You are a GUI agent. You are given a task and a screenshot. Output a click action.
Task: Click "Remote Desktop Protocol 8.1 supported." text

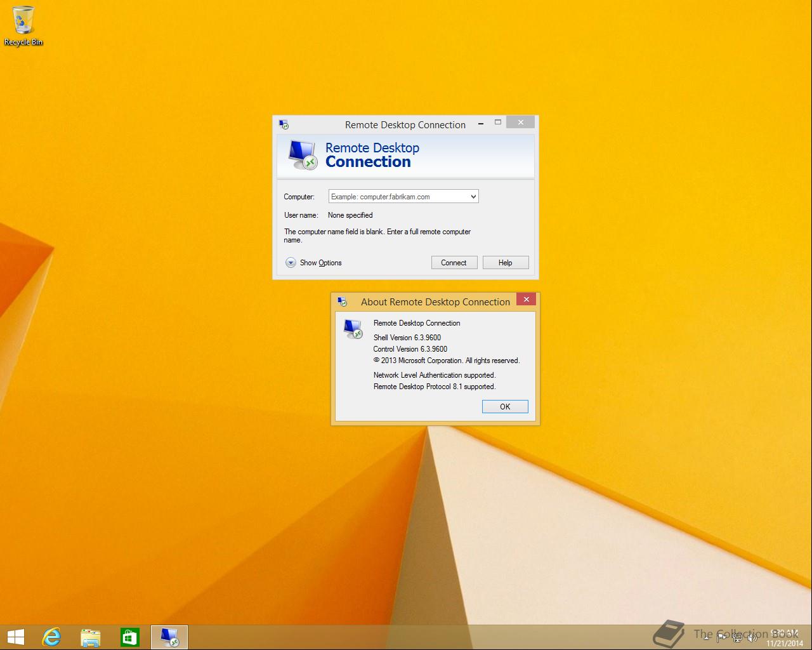435,387
